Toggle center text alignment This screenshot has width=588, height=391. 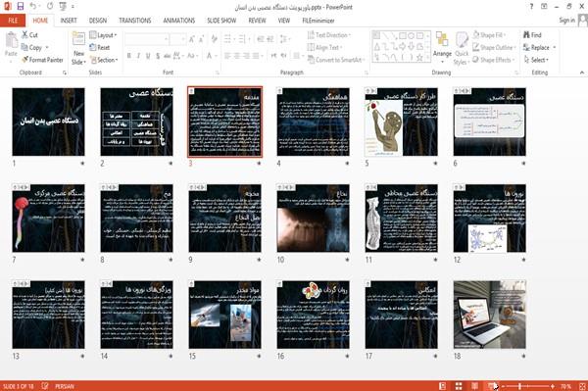click(236, 56)
